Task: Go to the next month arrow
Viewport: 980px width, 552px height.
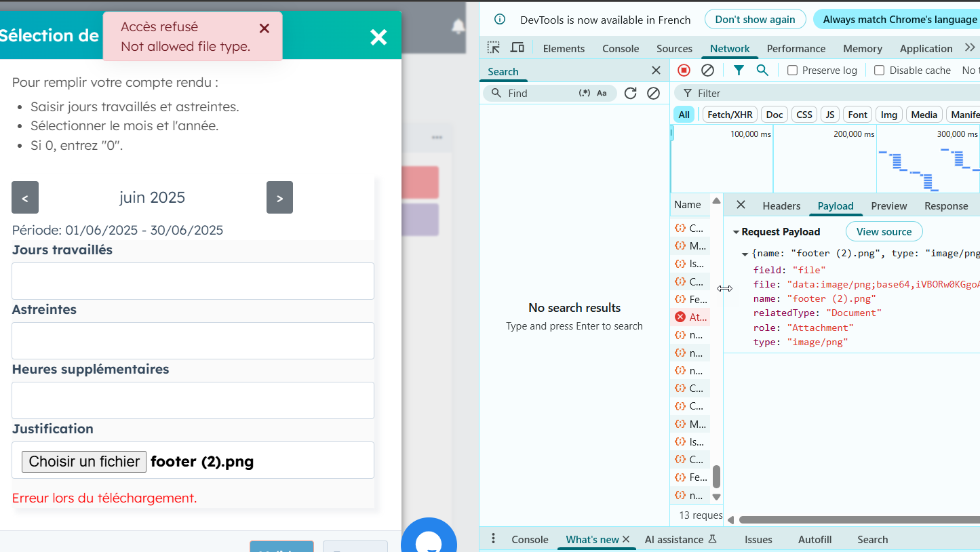Action: (x=279, y=197)
